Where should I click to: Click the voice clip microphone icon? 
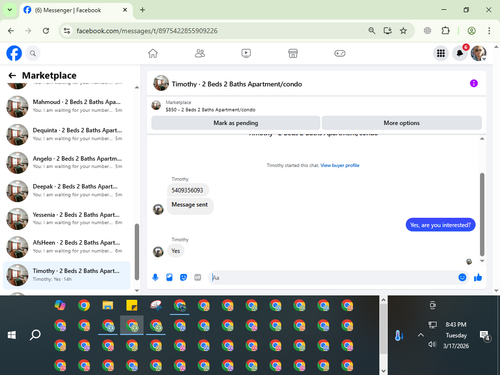155,277
